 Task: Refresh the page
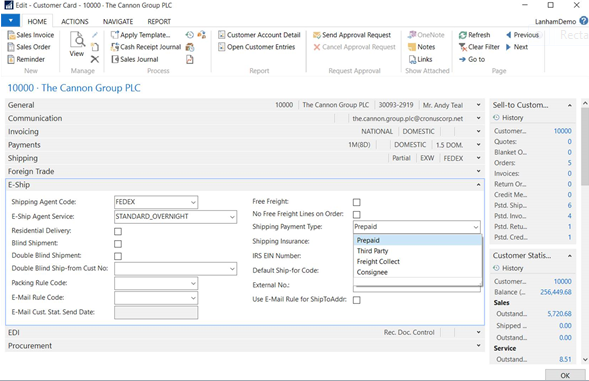tap(474, 35)
